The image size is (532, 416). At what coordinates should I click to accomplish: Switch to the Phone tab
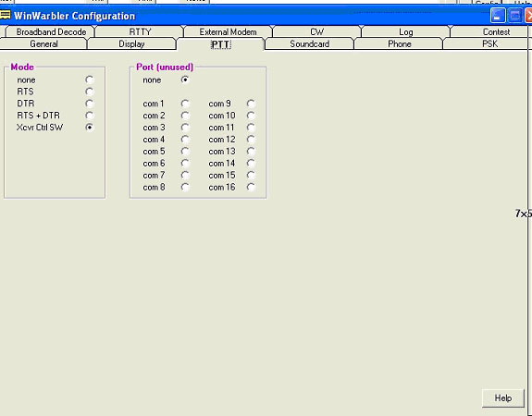[x=400, y=43]
